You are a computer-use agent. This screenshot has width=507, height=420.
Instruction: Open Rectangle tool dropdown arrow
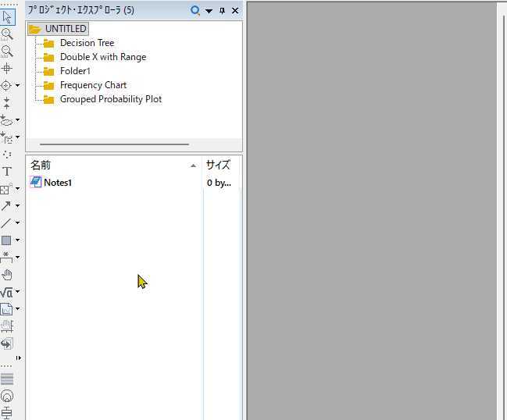tap(17, 240)
